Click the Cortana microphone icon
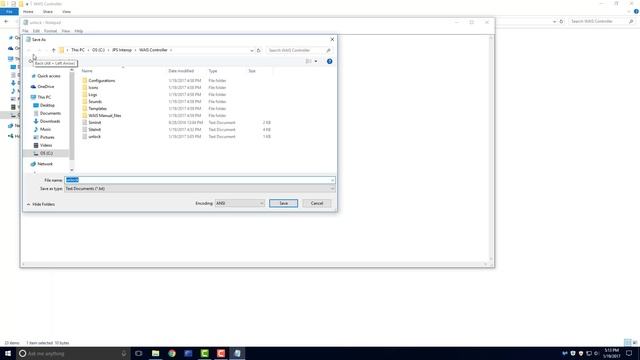This screenshot has width=640, height=360. click(x=124, y=353)
